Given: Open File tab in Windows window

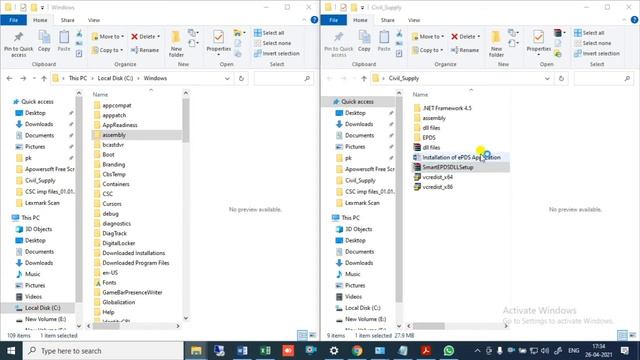Looking at the screenshot, I should (13, 20).
